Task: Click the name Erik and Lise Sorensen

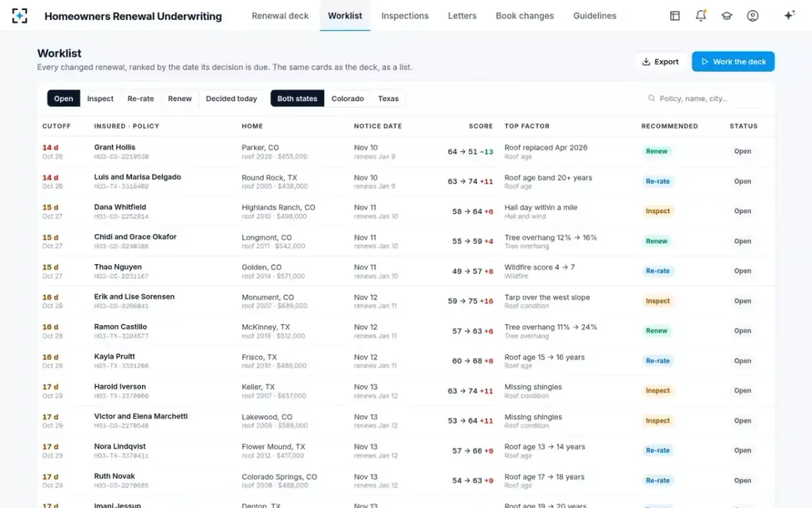Action: pyautogui.click(x=134, y=297)
